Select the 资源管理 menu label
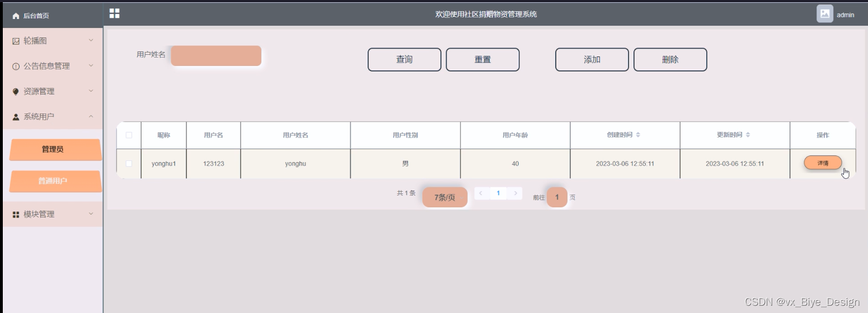This screenshot has height=313, width=868. click(x=39, y=92)
